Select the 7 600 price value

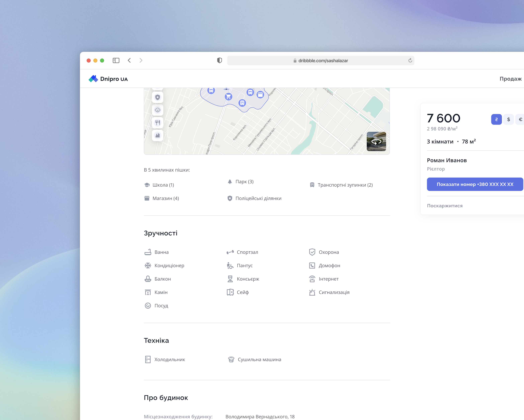click(444, 118)
